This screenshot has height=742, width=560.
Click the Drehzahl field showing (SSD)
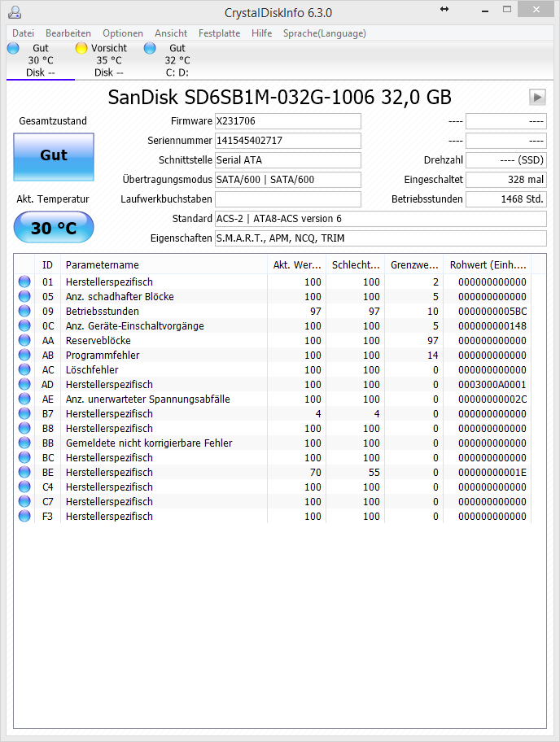coord(506,160)
